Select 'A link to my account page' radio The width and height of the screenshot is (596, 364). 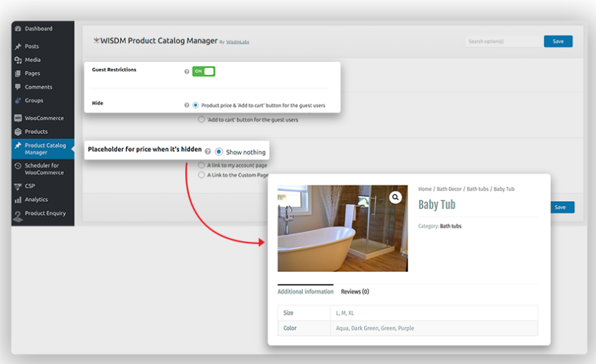[201, 165]
